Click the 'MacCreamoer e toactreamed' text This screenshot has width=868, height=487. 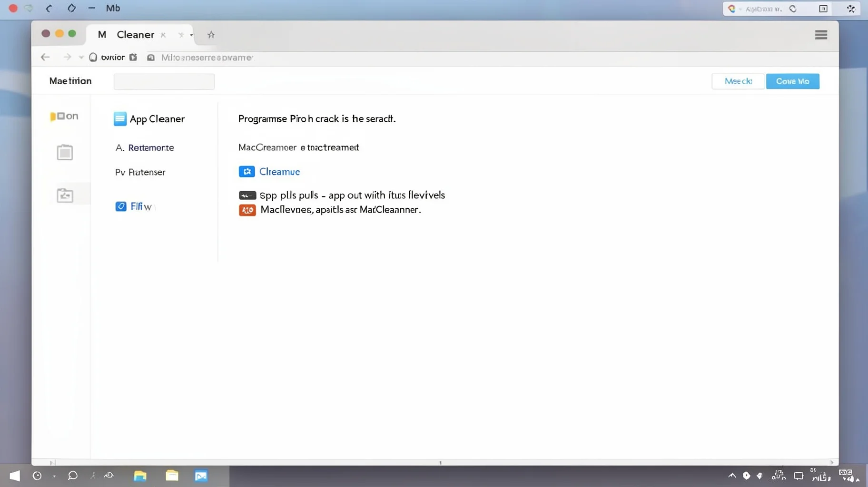[x=299, y=147]
